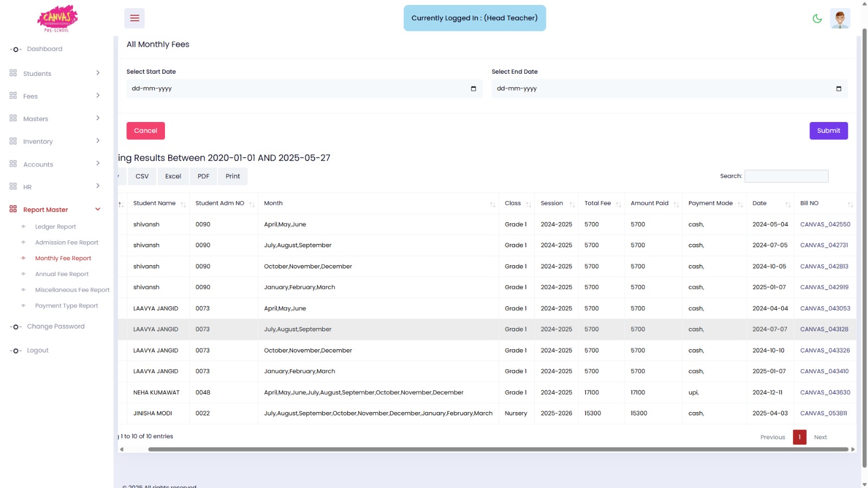Click the purple Submit button
This screenshot has width=868, height=488.
coord(828,131)
